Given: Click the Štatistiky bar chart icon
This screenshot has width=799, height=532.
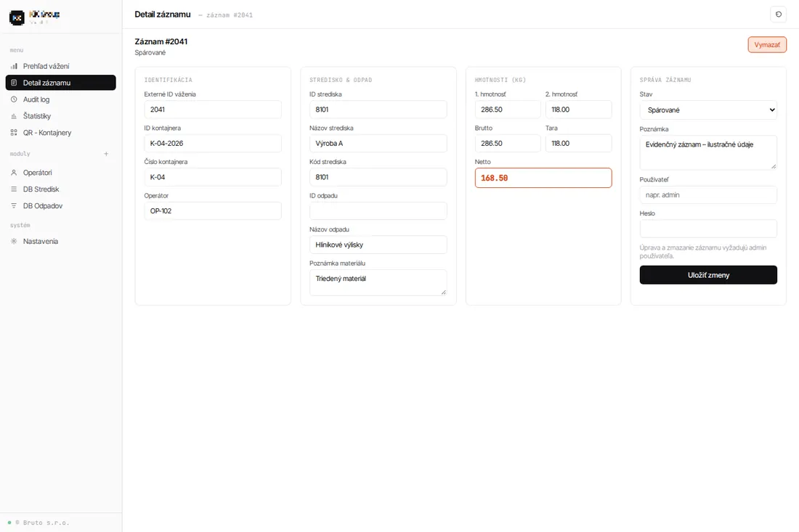Looking at the screenshot, I should coord(14,116).
